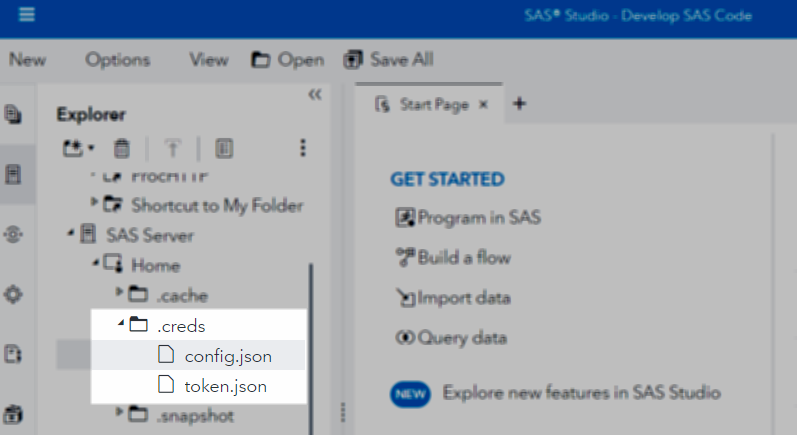Click the Properties icon in Explorer toolbar
Screen dimensions: 797x435
[x=224, y=148]
